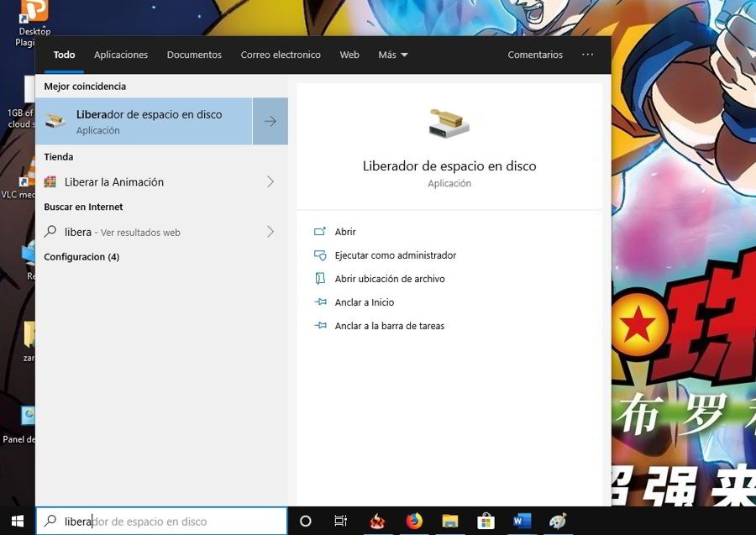Expand the libera web results chevron
The image size is (756, 535).
click(x=270, y=232)
